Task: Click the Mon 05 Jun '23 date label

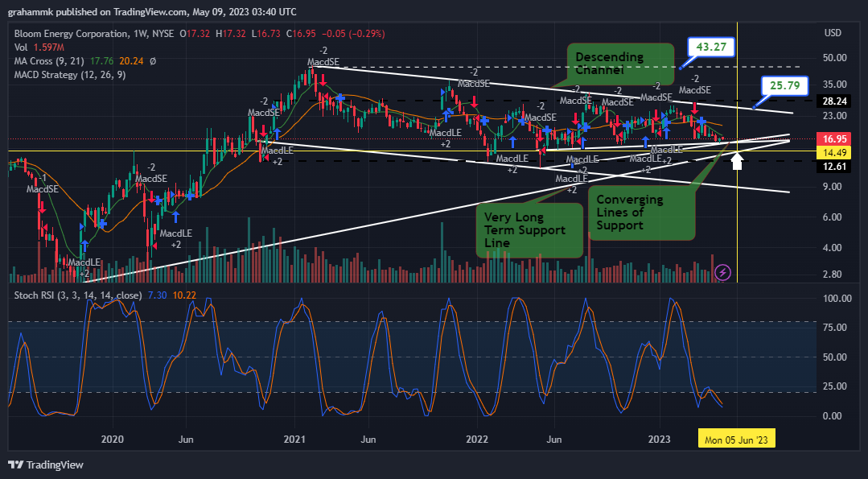Action: (x=736, y=440)
